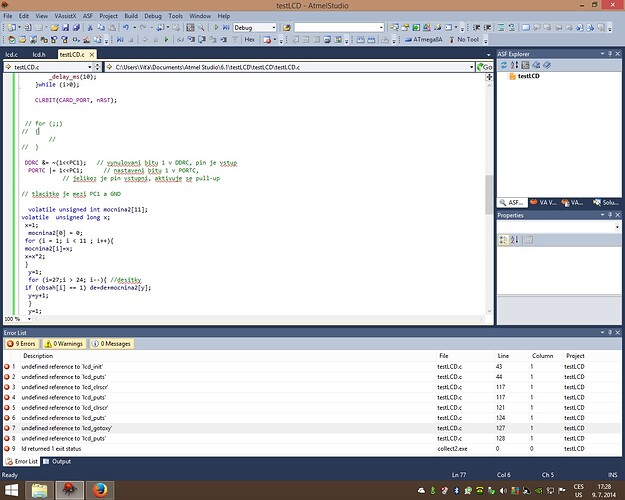Open the active documents list arrow above the editor
The height and width of the screenshot is (500, 625).
(x=489, y=55)
